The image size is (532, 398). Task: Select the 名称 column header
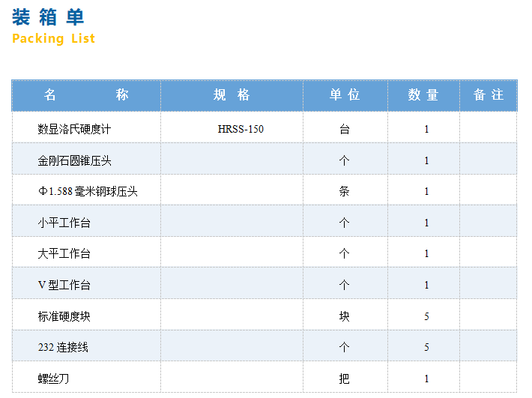coord(86,95)
